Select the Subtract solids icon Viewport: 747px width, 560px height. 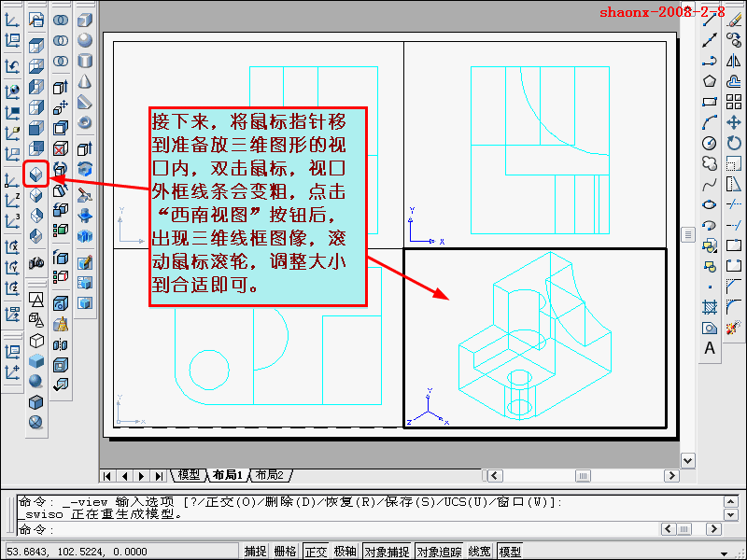click(x=60, y=40)
